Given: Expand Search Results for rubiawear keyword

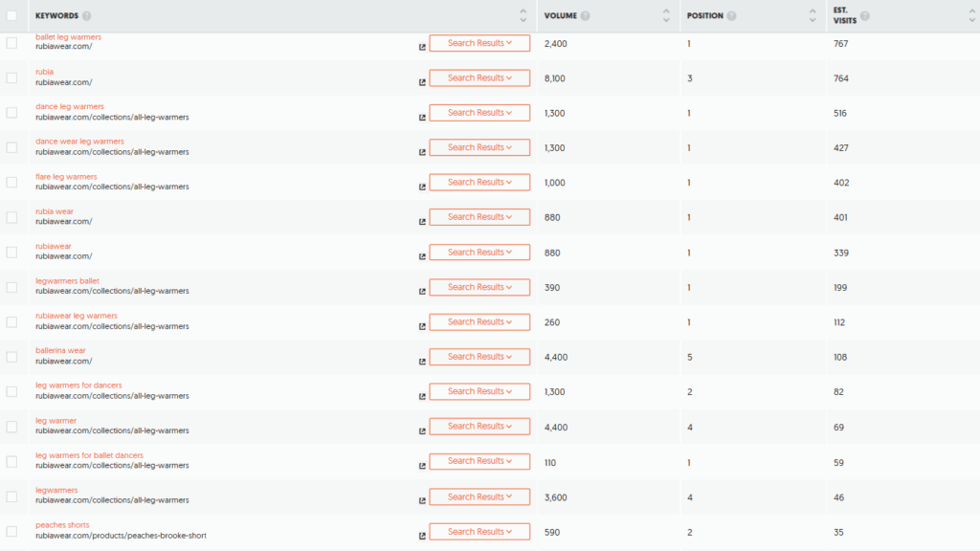Looking at the screenshot, I should (479, 253).
